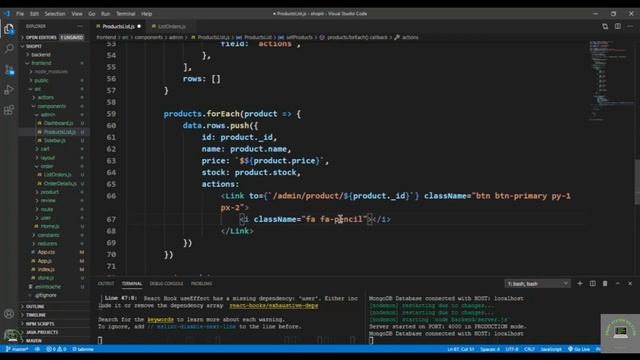Open Dashboard.js in admin folder
This screenshot has width=640, height=360.
pos(58,123)
